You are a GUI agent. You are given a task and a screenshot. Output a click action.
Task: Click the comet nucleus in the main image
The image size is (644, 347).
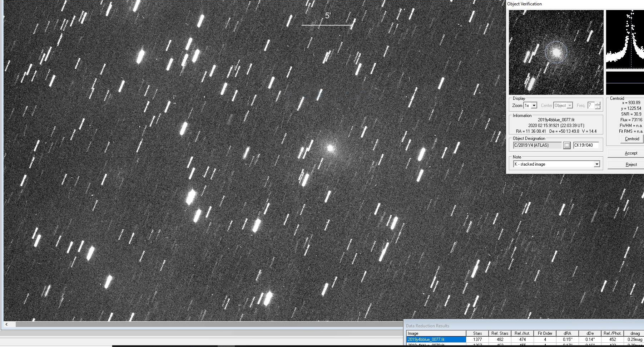coord(330,147)
